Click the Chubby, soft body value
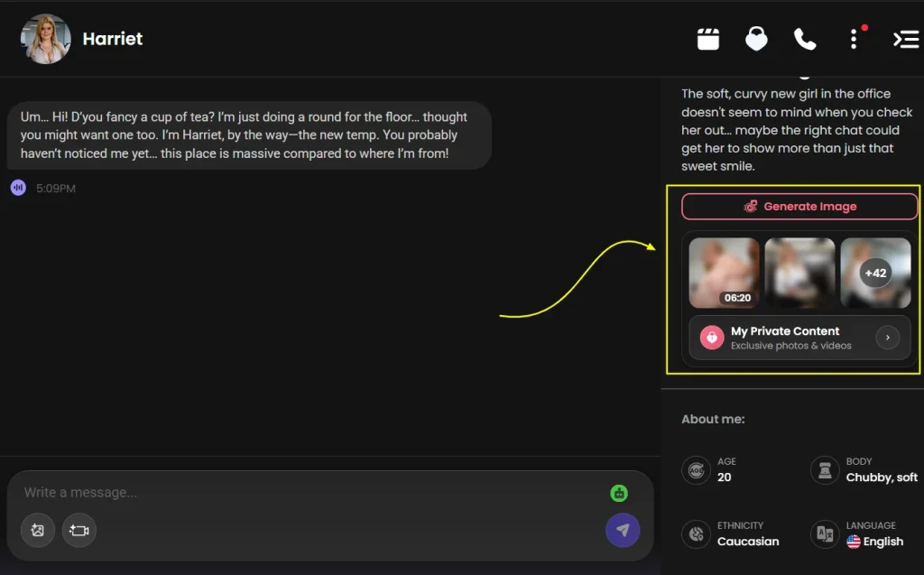This screenshot has width=924, height=575. point(882,478)
